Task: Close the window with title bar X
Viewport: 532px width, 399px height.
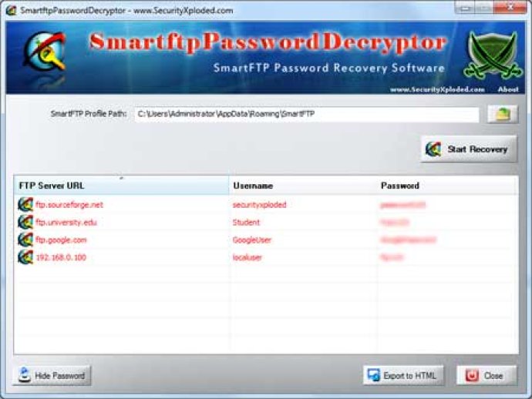Action: click(510, 7)
